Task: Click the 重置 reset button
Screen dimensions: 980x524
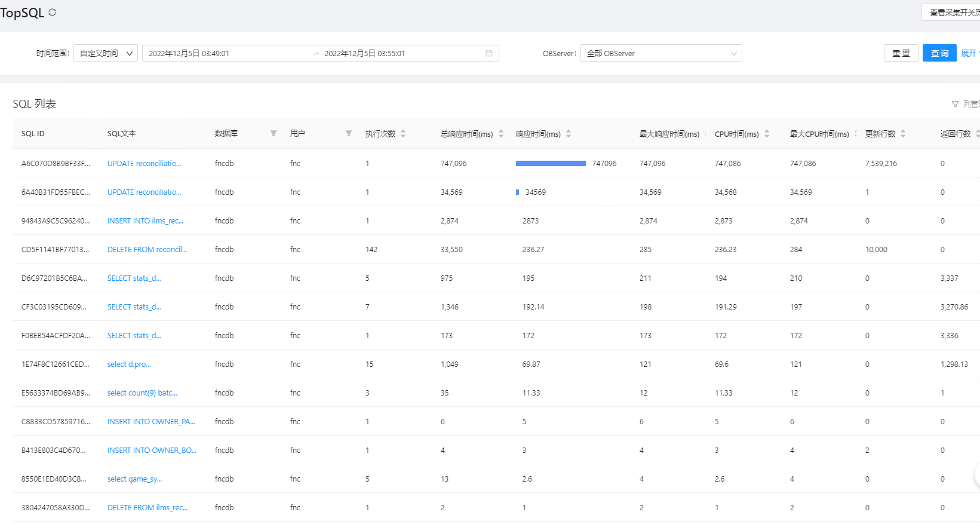Action: pyautogui.click(x=901, y=53)
